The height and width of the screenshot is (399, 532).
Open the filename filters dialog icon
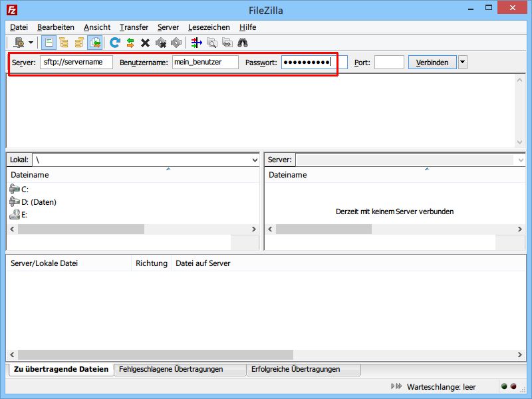(x=196, y=43)
